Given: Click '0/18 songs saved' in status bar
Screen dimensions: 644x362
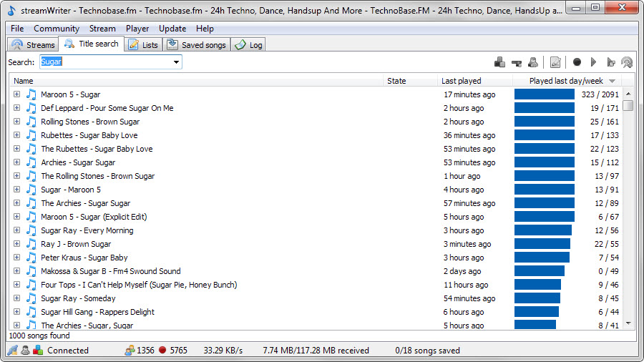Looking at the screenshot, I should (x=427, y=350).
